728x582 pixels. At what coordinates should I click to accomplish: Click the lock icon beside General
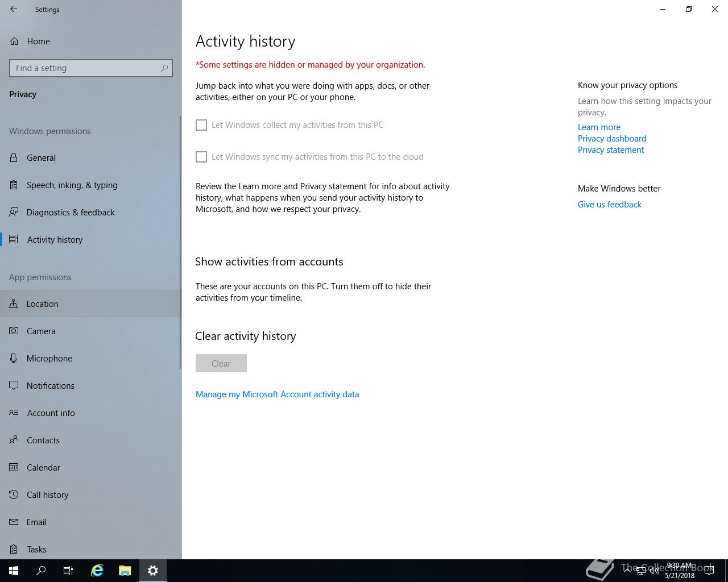pos(14,157)
